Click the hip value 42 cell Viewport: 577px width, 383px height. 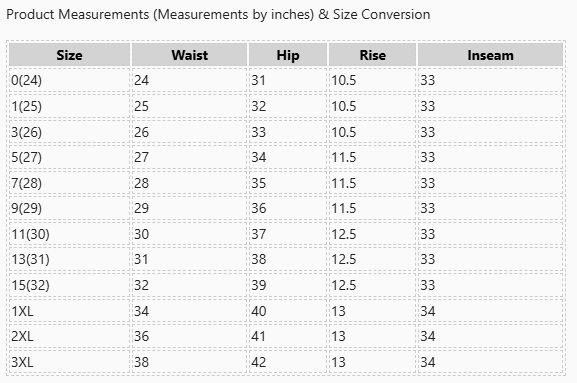pyautogui.click(x=288, y=362)
